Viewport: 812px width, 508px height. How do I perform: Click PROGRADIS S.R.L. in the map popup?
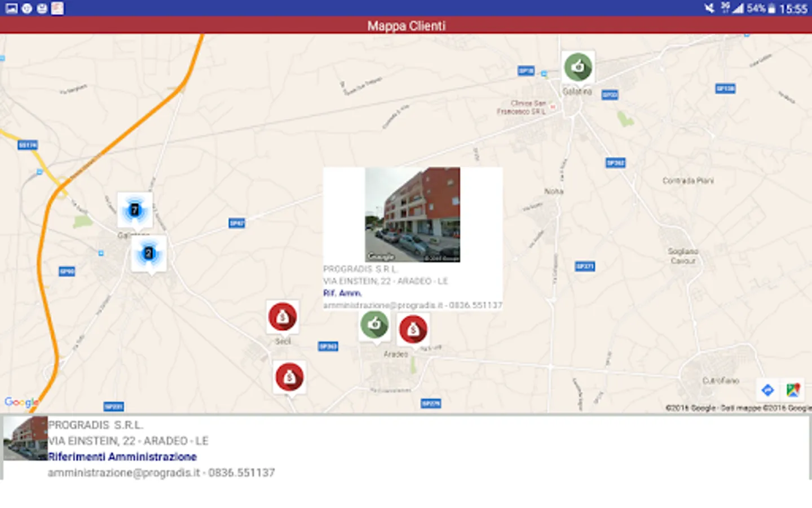click(360, 269)
